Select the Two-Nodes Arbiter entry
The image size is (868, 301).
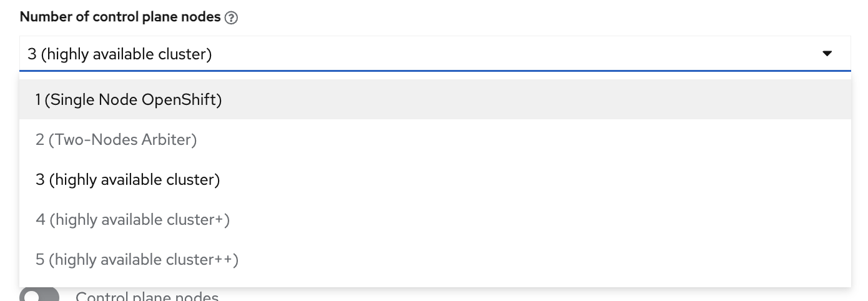tap(116, 139)
